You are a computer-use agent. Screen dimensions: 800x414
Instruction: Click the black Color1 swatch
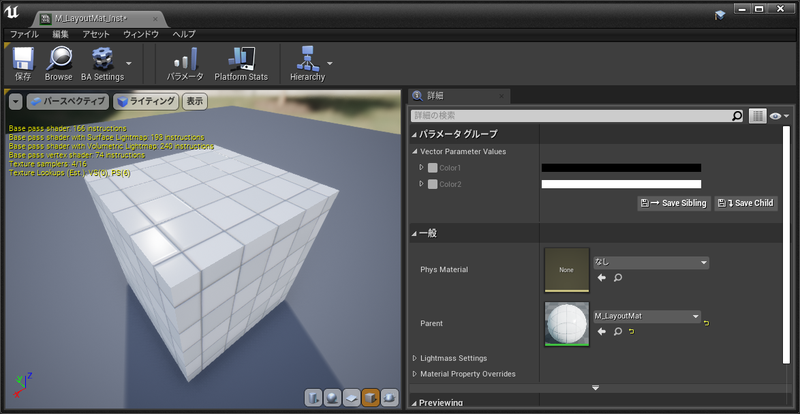[621, 168]
